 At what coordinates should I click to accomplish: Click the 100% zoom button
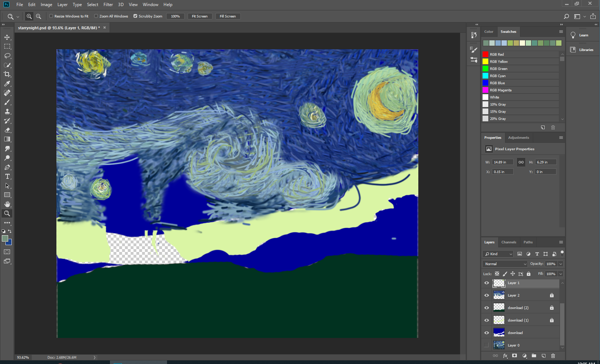pyautogui.click(x=175, y=16)
